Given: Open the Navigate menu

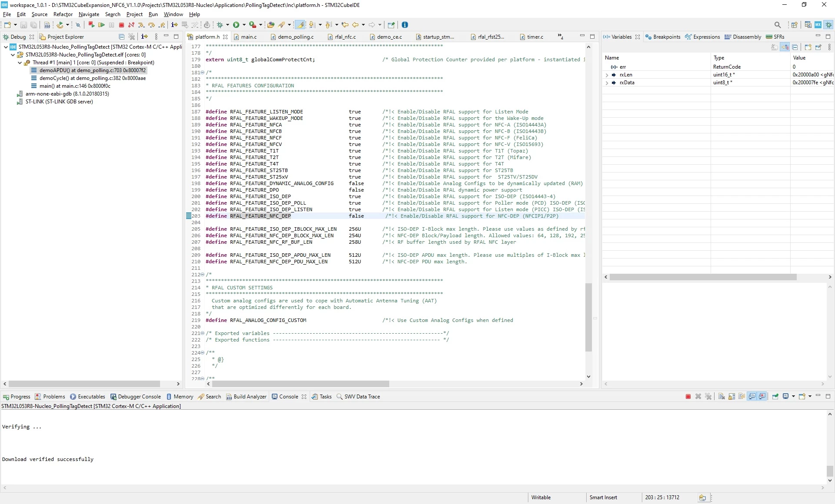Looking at the screenshot, I should click(x=89, y=14).
